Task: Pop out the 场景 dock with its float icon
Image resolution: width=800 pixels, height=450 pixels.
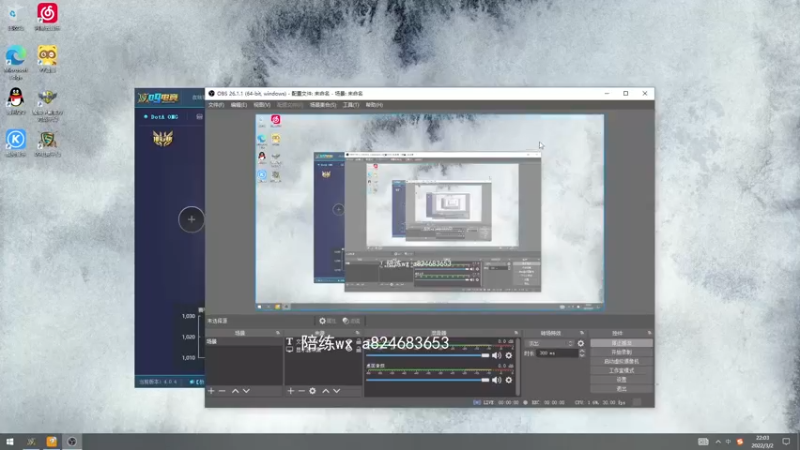Action: point(278,333)
